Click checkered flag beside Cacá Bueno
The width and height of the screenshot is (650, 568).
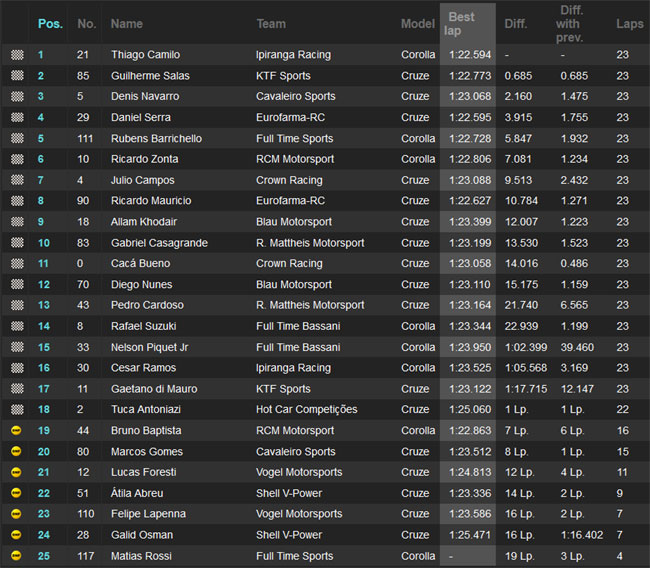click(x=17, y=263)
